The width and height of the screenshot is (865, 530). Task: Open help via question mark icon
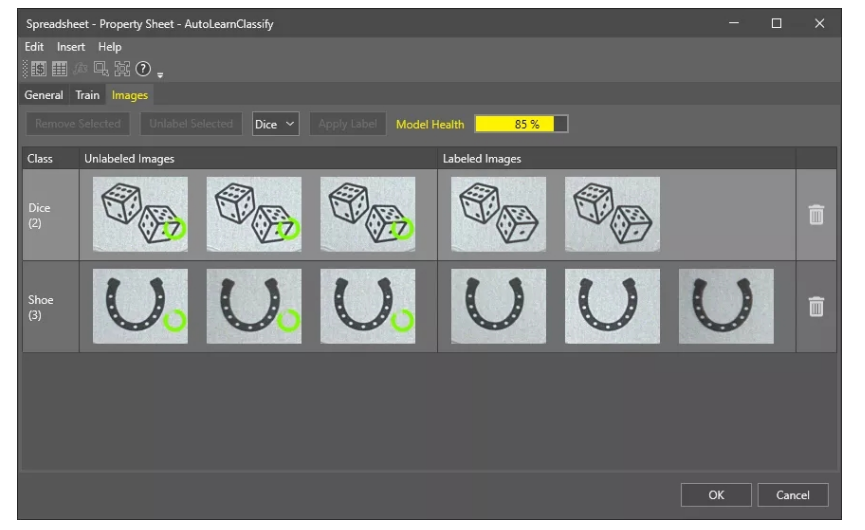(142, 69)
